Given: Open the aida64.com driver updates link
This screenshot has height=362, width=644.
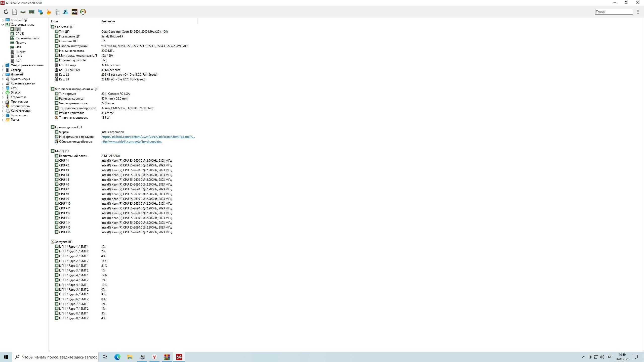Looking at the screenshot, I should click(x=131, y=142).
